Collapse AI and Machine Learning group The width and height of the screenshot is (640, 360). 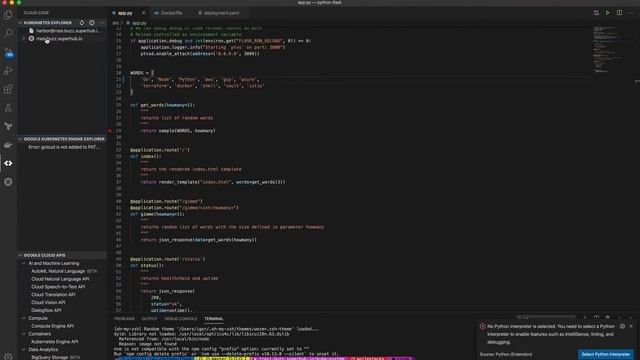53,263
